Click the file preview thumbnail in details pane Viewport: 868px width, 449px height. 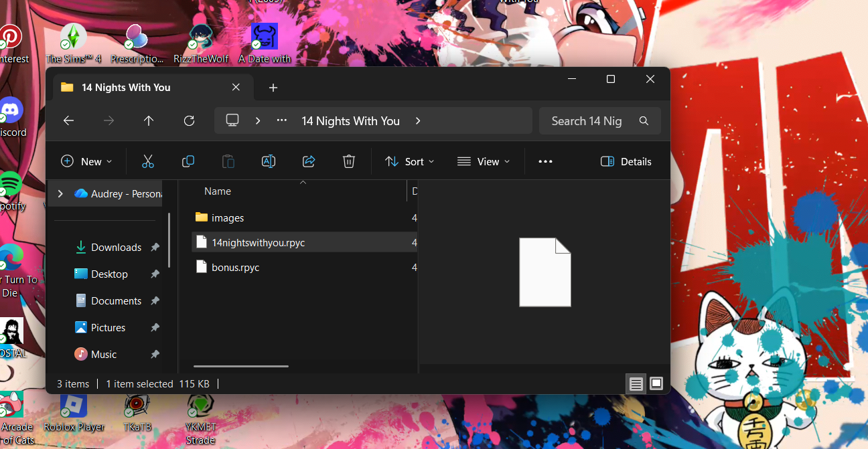click(x=545, y=272)
